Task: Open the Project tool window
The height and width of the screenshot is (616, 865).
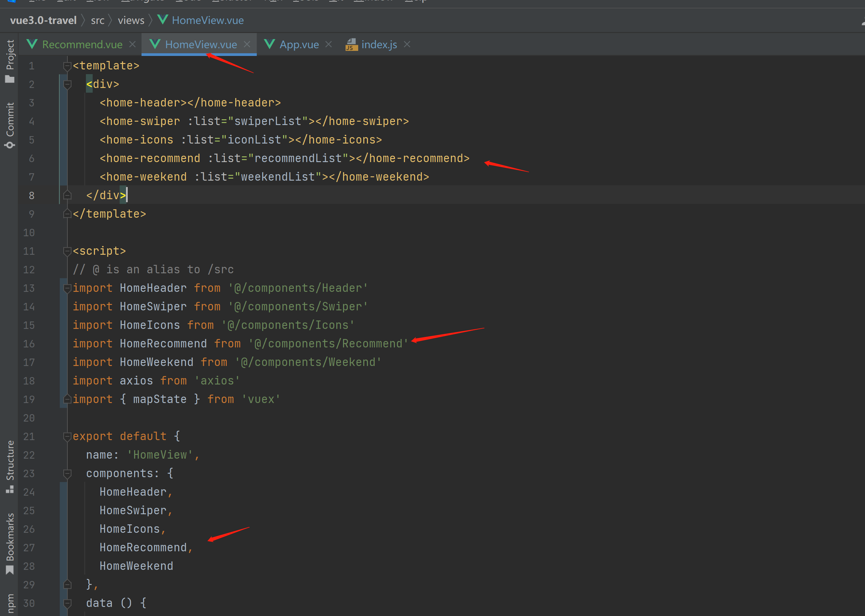Action: 10,61
